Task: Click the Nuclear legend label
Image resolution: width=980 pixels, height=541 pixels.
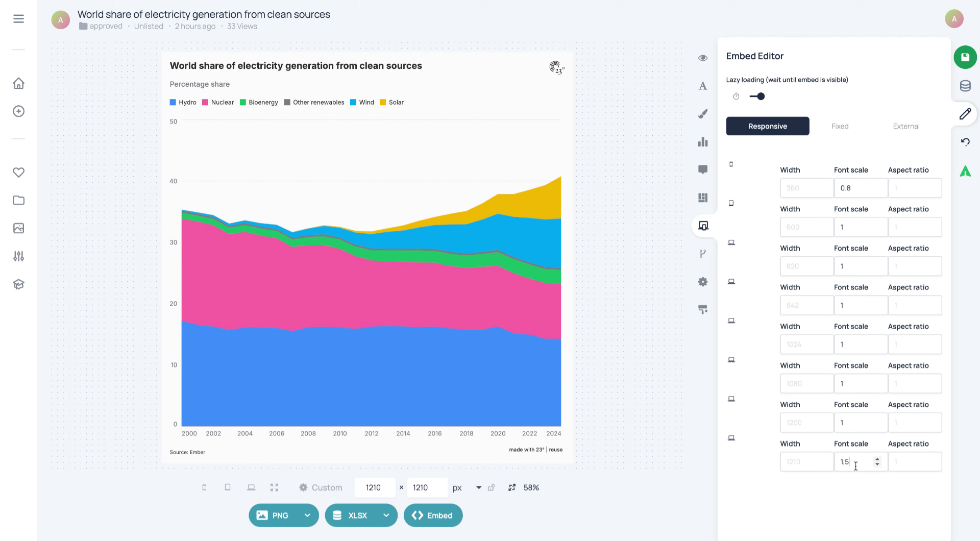Action: [223, 102]
